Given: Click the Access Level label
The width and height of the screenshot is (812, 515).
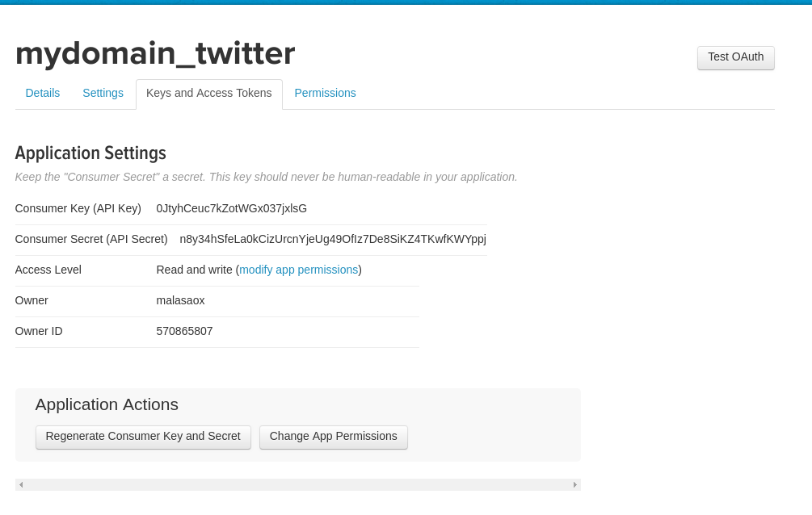Looking at the screenshot, I should click(48, 270).
